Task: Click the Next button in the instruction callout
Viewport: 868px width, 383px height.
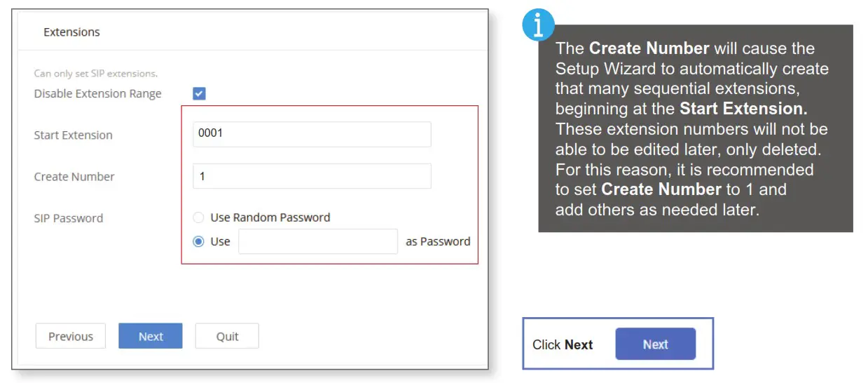Action: [x=655, y=344]
